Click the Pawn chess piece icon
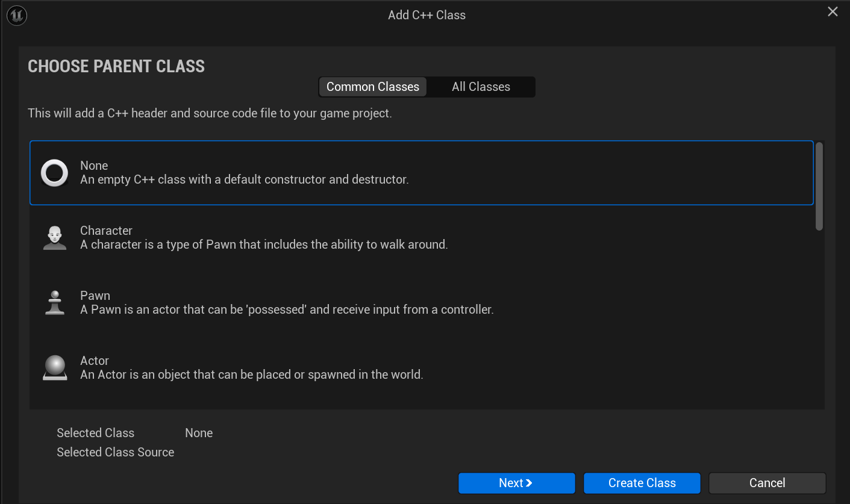This screenshot has height=504, width=850. click(x=54, y=303)
